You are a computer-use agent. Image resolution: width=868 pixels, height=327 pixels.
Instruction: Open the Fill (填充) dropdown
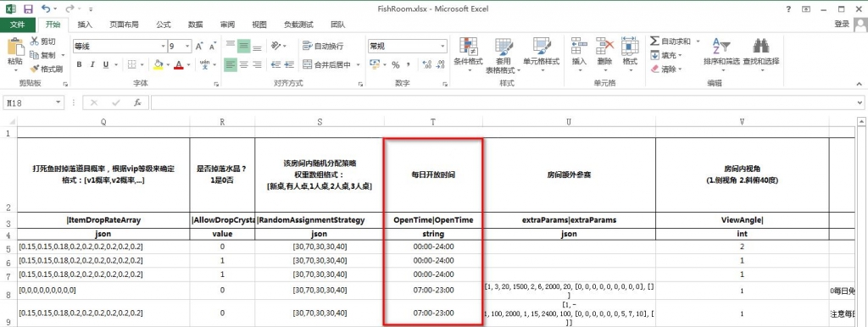tap(667, 55)
